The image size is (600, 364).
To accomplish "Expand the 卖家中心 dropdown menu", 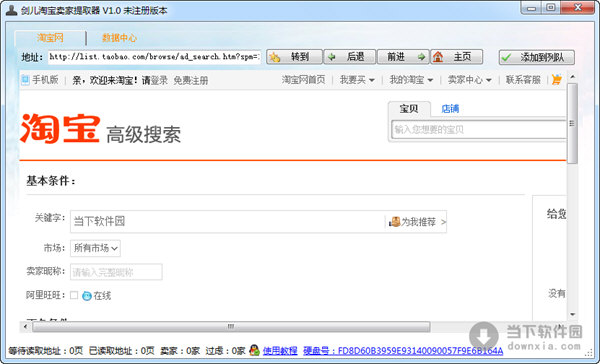I will coord(470,80).
